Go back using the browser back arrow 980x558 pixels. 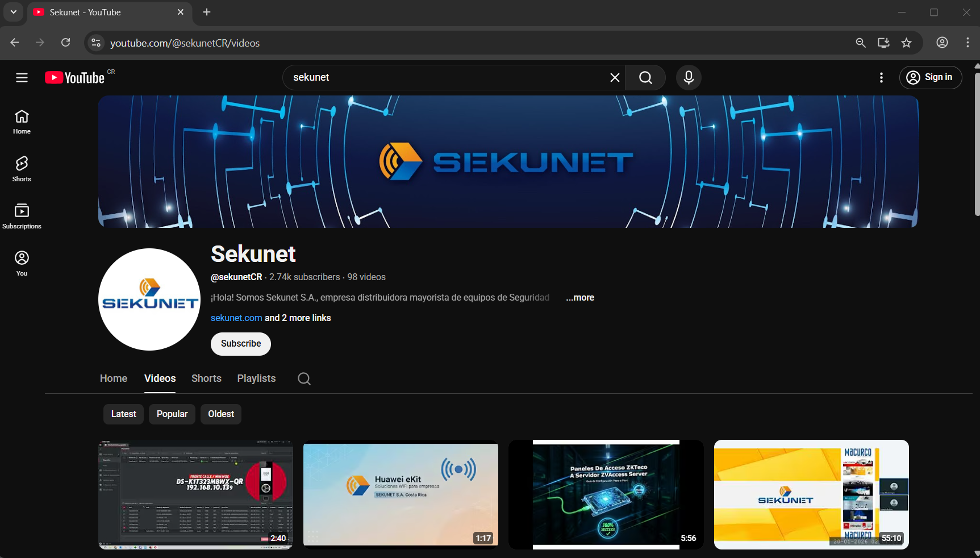coord(15,43)
